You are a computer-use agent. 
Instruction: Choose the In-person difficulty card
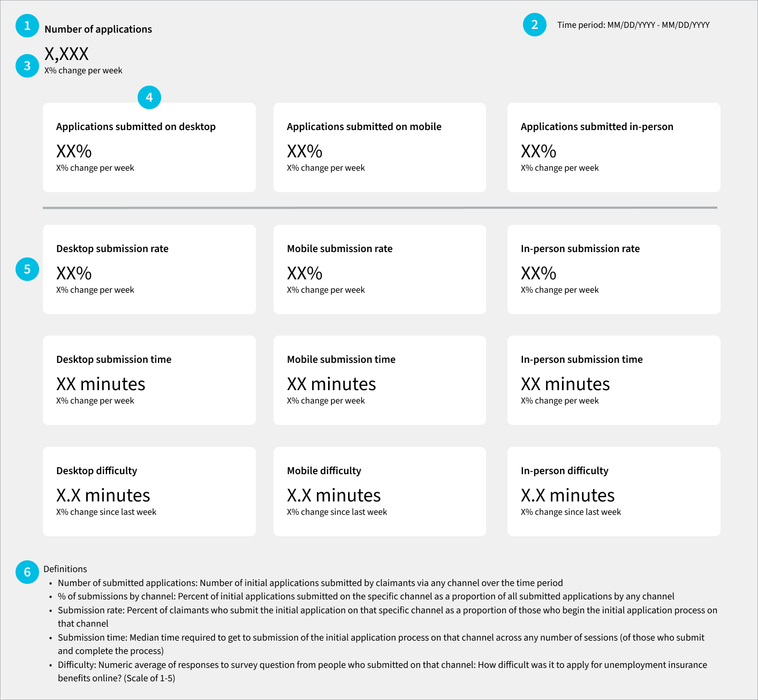click(613, 491)
